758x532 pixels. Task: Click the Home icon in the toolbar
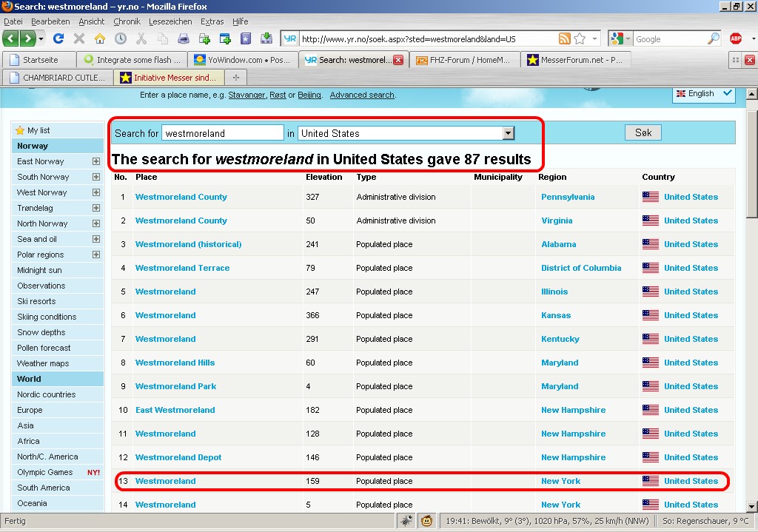pos(99,38)
